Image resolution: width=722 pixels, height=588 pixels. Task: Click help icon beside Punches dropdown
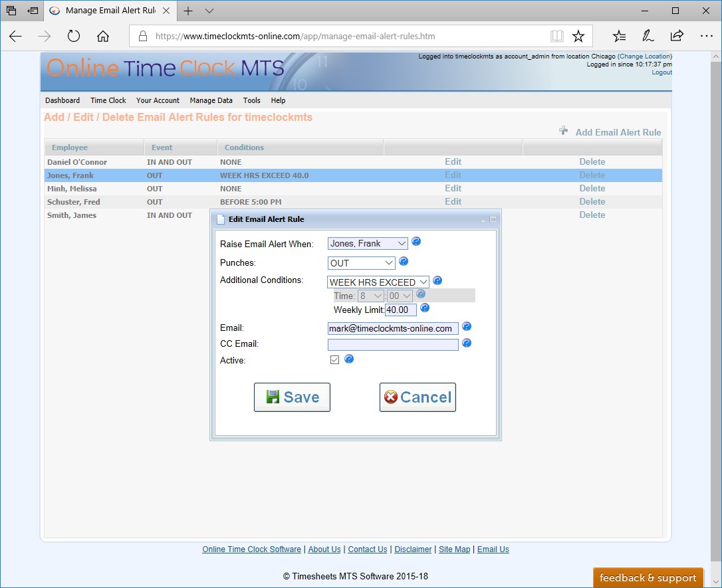pyautogui.click(x=404, y=261)
